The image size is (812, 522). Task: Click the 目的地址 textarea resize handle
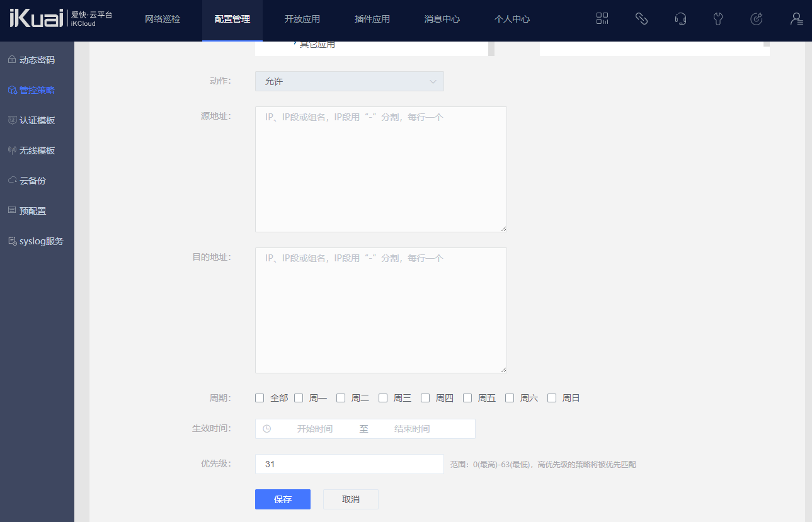pos(503,370)
